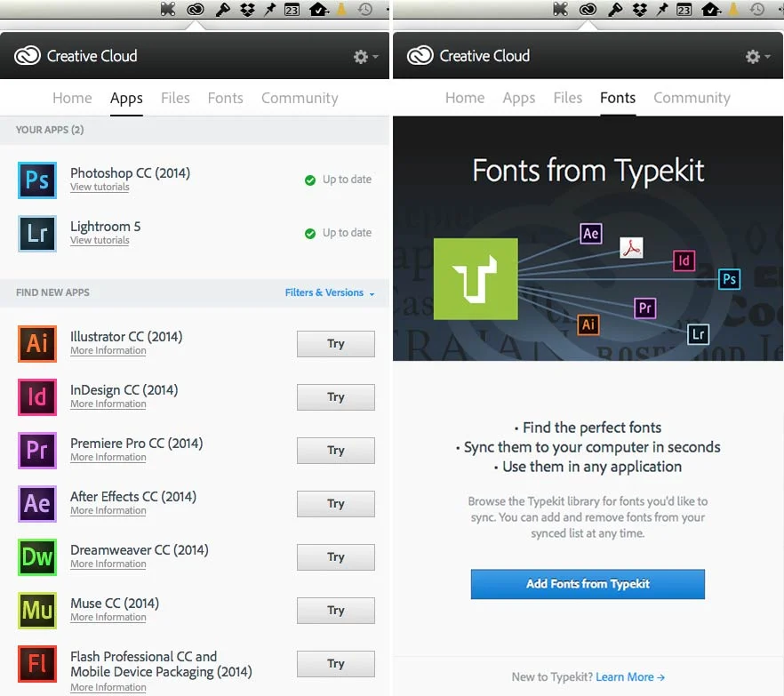Viewport: 784px width, 696px height.
Task: Open More Information for Flash Professional CC
Action: (108, 687)
